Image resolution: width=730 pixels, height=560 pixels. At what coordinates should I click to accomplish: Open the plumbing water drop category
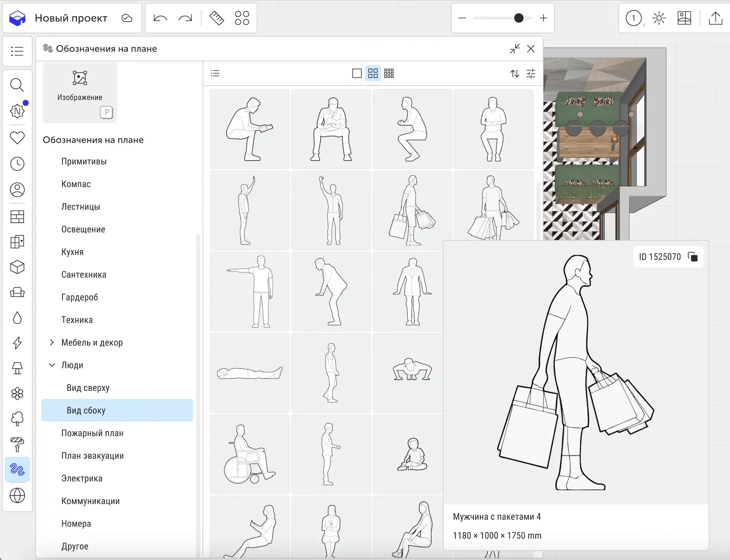click(x=17, y=318)
